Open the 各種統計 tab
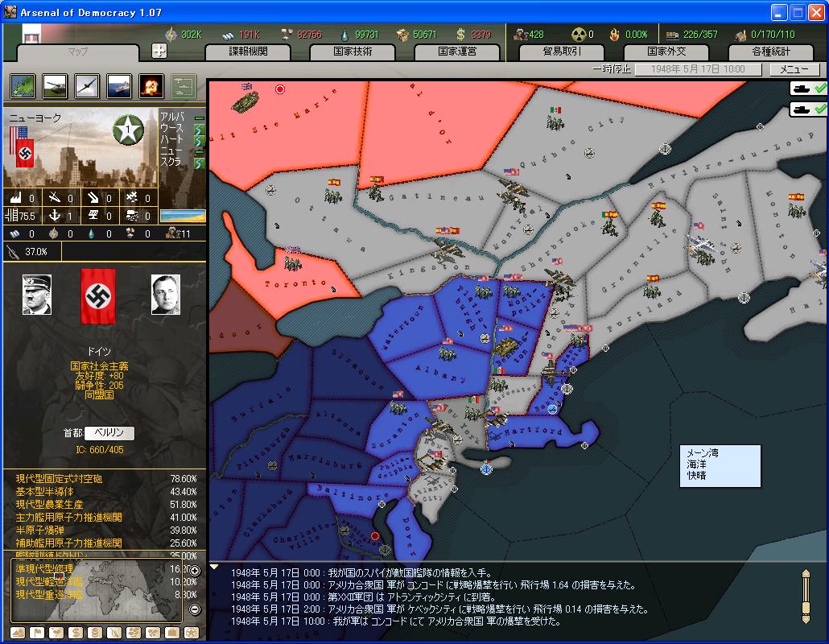Viewport: 829px width, 644px height. (771, 52)
